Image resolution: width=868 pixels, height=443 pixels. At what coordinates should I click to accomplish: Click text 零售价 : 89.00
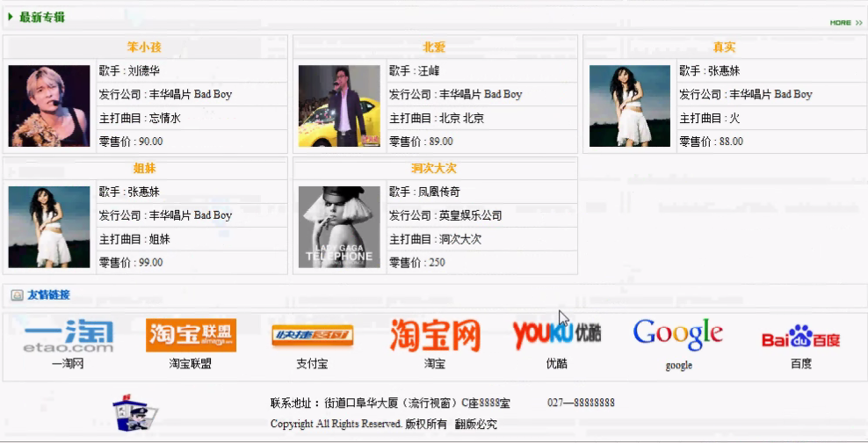(x=422, y=142)
